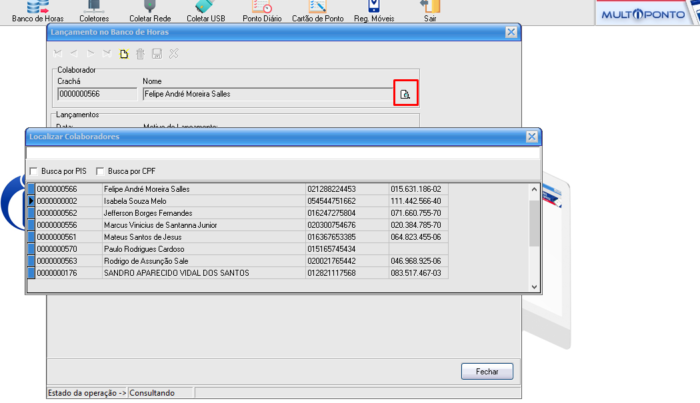Open Ponto Diário from the toolbar
700x403 pixels.
coord(261,11)
